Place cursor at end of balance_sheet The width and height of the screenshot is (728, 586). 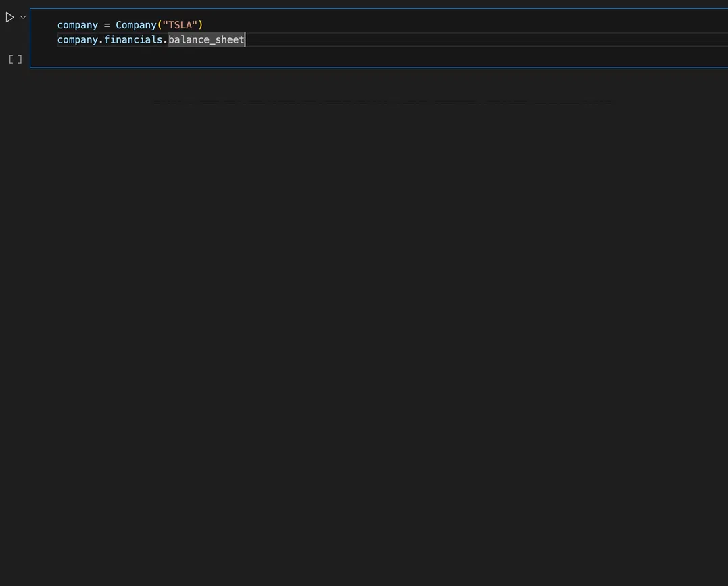point(245,40)
